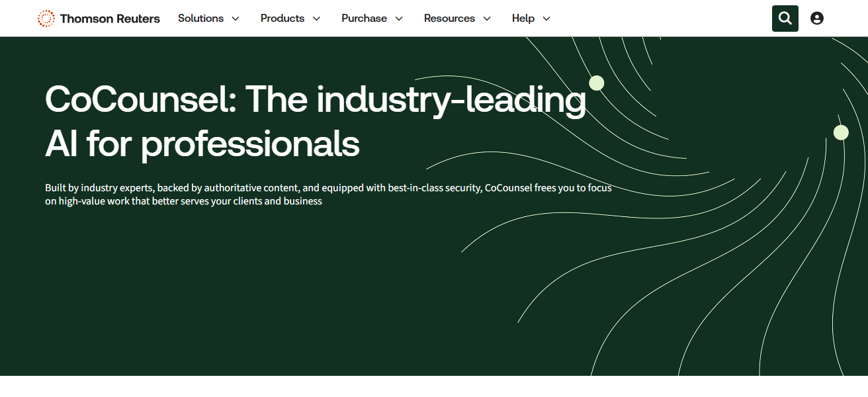The height and width of the screenshot is (397, 868).
Task: Open the search magnifier icon button
Action: point(785,19)
